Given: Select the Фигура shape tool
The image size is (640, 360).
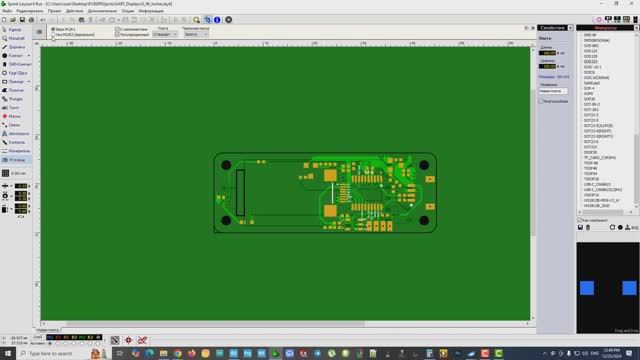Looking at the screenshot, I should (16, 99).
